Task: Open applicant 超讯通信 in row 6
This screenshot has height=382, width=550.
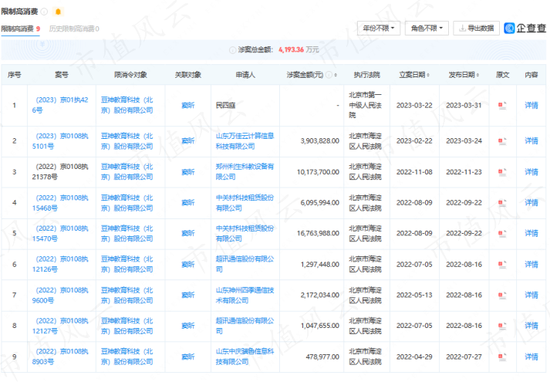Action: [x=244, y=264]
